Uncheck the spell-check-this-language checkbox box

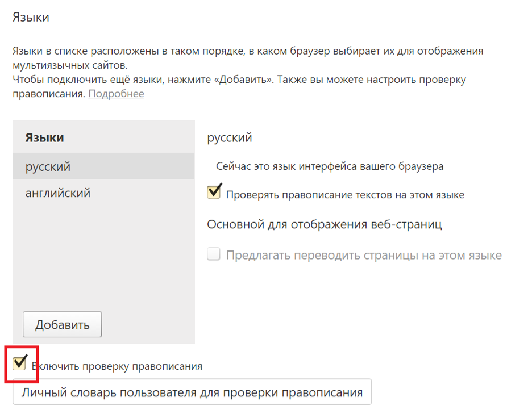pos(214,193)
